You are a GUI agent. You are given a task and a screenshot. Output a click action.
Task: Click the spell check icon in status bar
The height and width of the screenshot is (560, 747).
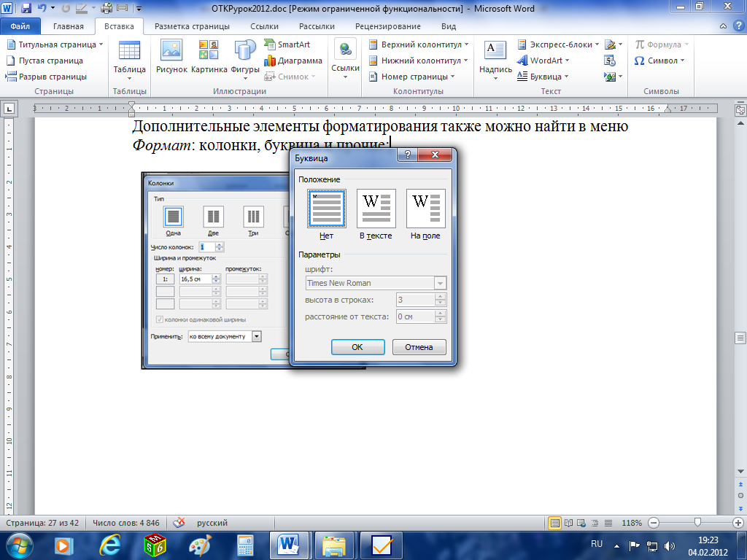(x=179, y=523)
